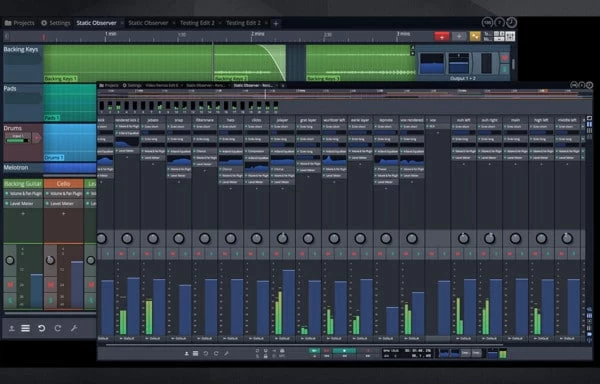Viewport: 600px width, 384px height.
Task: Click redo icon in back window toolbar
Action: coord(58,328)
